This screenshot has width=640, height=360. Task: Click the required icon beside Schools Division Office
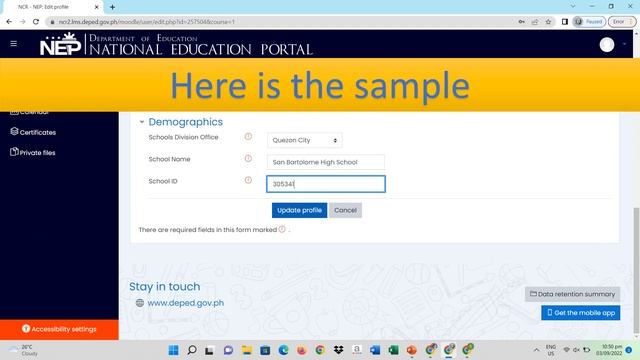pos(248,137)
